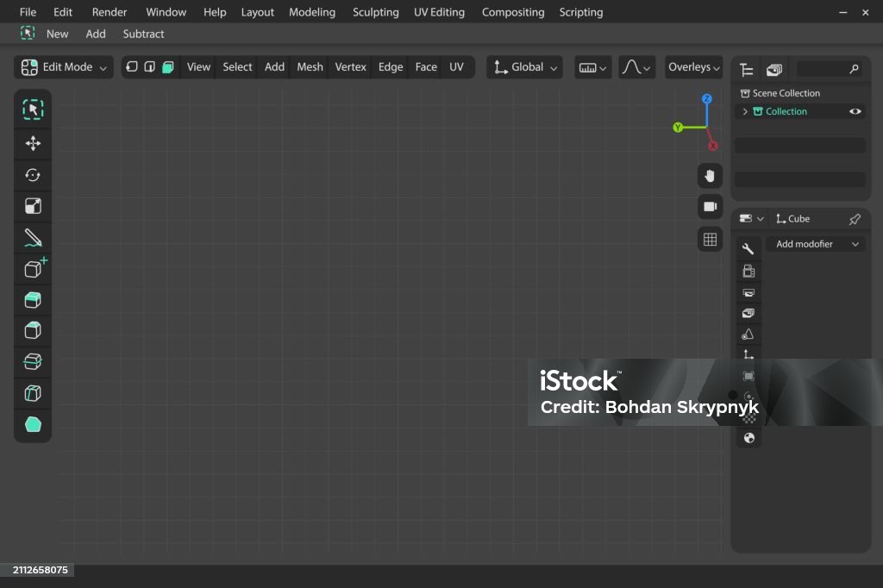883x588 pixels.
Task: Open the Help menu
Action: (215, 12)
